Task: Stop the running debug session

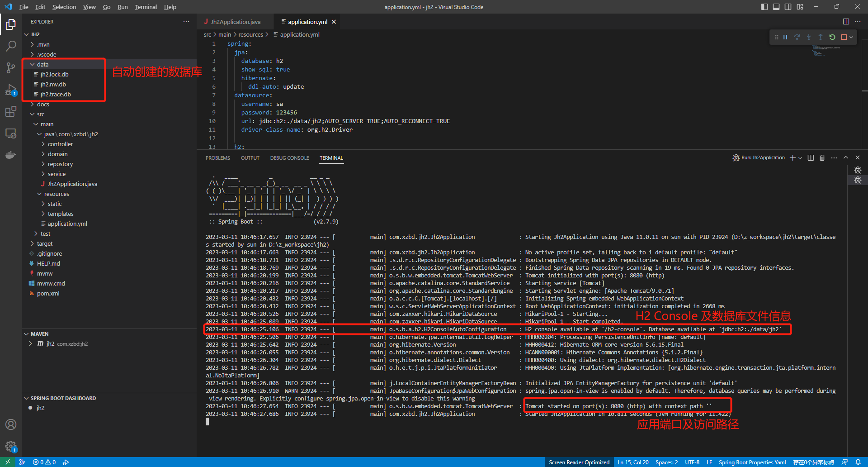Action: click(844, 37)
